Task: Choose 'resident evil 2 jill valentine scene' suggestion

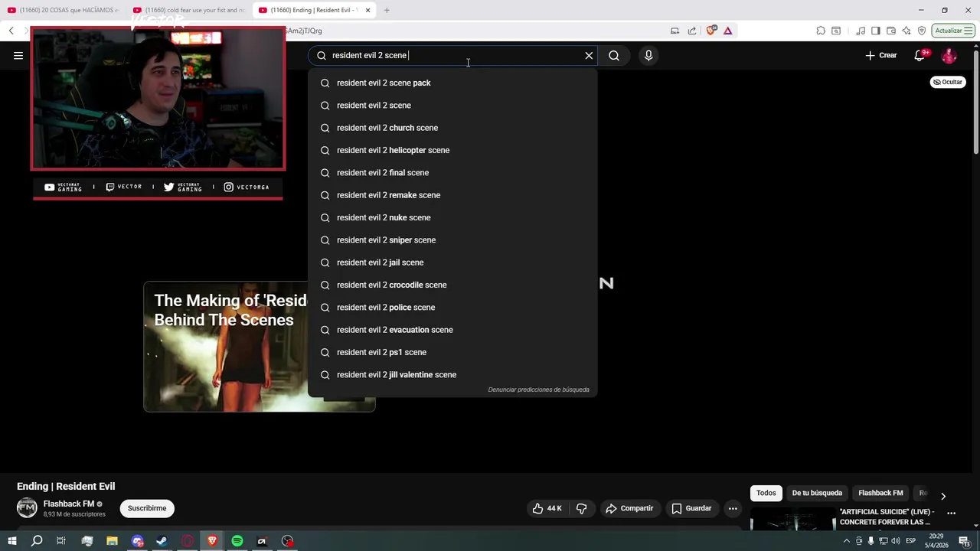Action: point(452,374)
